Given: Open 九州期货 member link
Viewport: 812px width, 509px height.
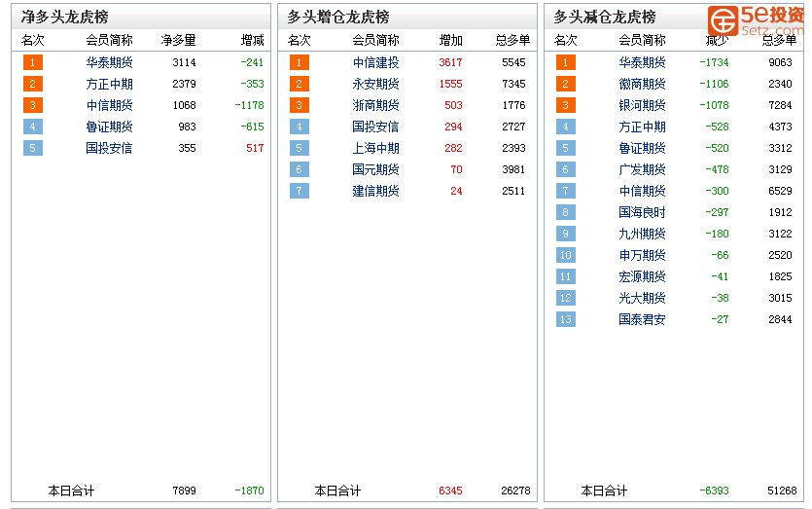Looking at the screenshot, I should (x=642, y=234).
